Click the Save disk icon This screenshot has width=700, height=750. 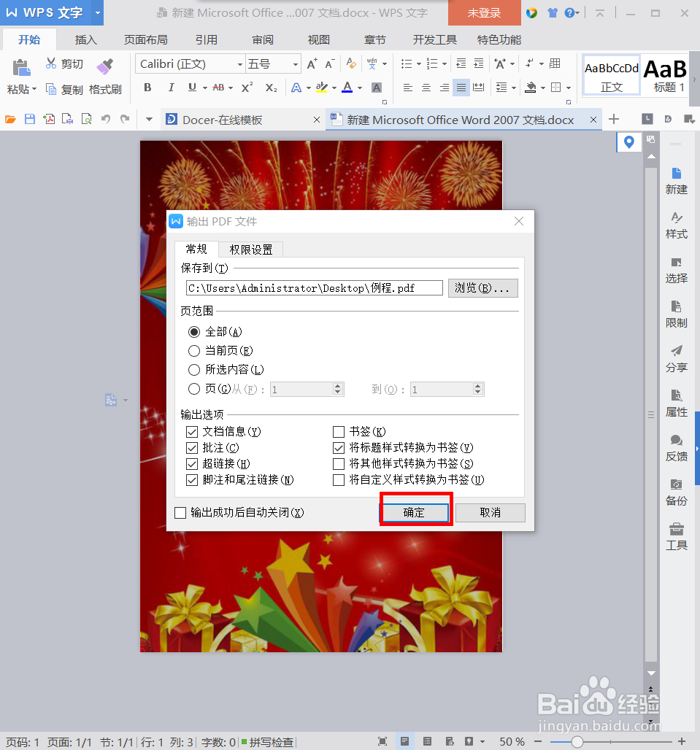click(x=30, y=119)
